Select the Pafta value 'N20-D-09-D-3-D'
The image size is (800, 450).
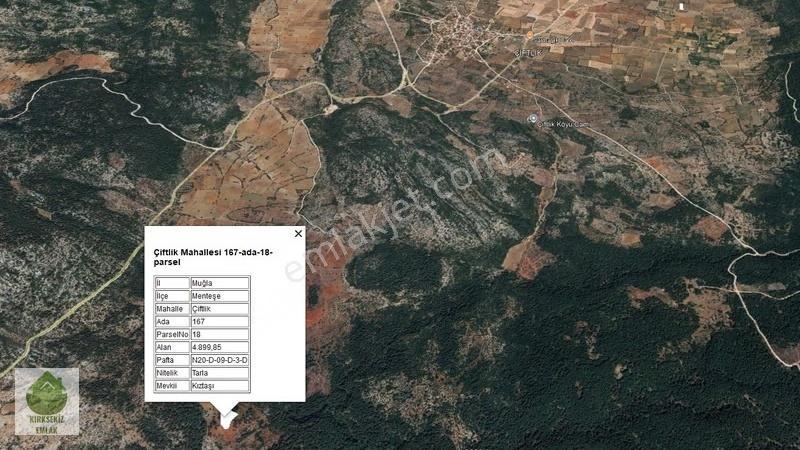point(220,360)
